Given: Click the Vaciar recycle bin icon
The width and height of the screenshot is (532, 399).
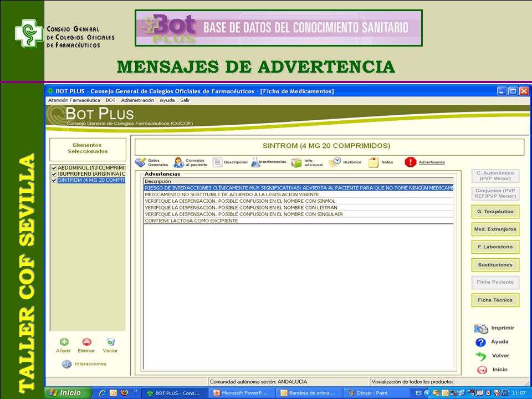Looking at the screenshot, I should click(x=111, y=342).
